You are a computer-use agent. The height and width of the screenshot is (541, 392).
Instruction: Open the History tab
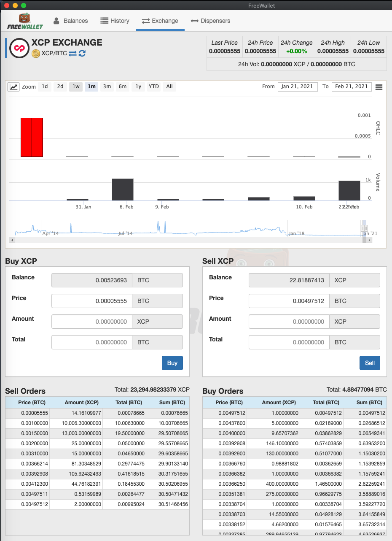[115, 21]
